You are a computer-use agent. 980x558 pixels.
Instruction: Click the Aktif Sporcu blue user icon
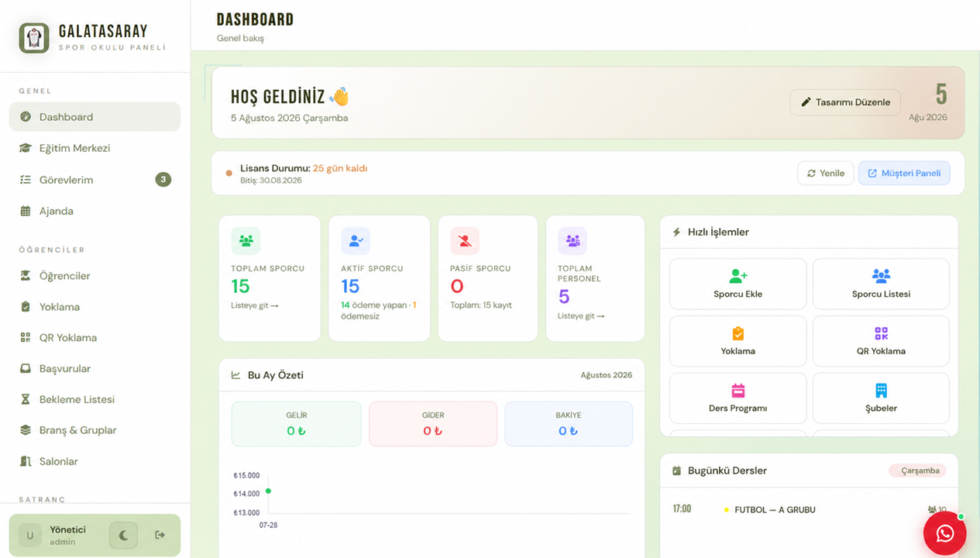click(356, 241)
